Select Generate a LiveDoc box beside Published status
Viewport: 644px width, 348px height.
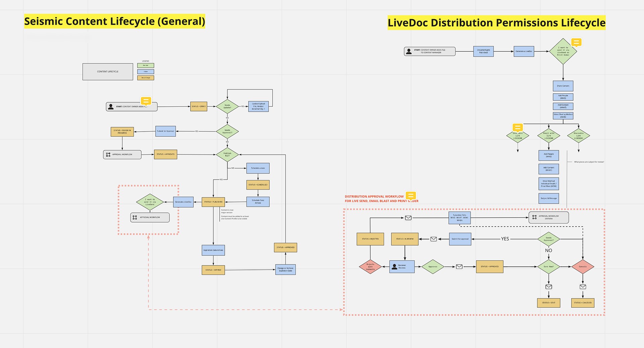(x=183, y=202)
